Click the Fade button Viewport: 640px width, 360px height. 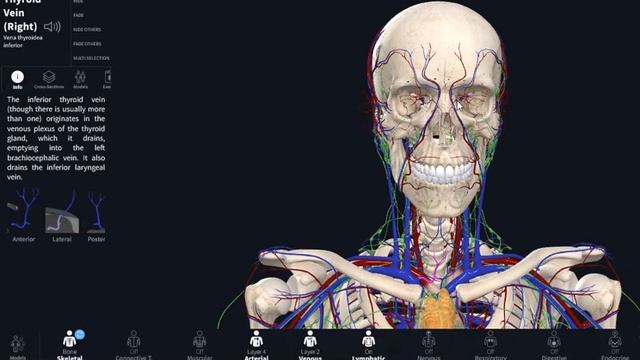click(79, 15)
